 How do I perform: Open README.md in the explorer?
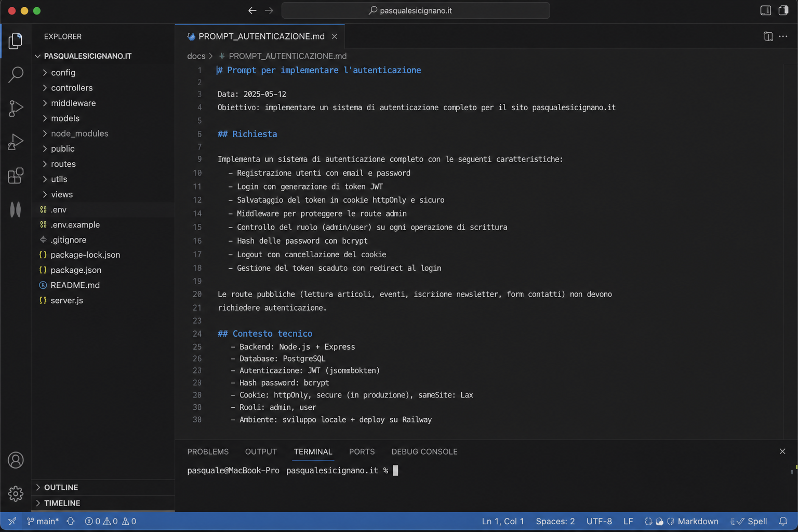point(103,285)
